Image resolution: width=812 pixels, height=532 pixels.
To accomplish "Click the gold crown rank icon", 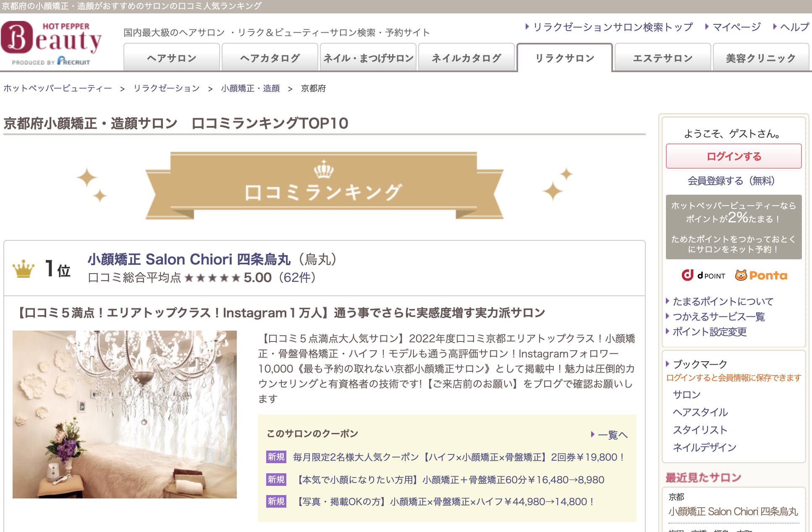I will pyautogui.click(x=24, y=269).
